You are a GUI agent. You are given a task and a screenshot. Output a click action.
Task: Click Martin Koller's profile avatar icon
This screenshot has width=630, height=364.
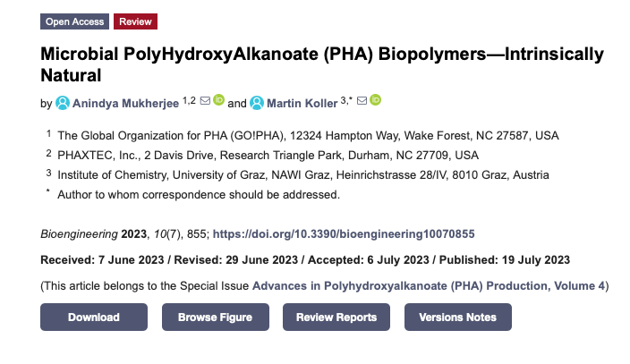coord(258,103)
